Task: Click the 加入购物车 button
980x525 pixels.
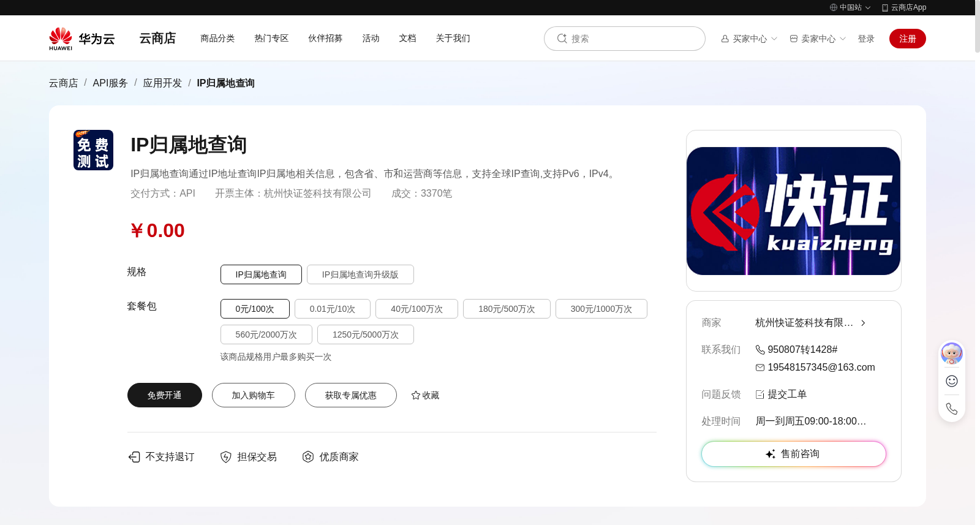Action: [x=254, y=395]
